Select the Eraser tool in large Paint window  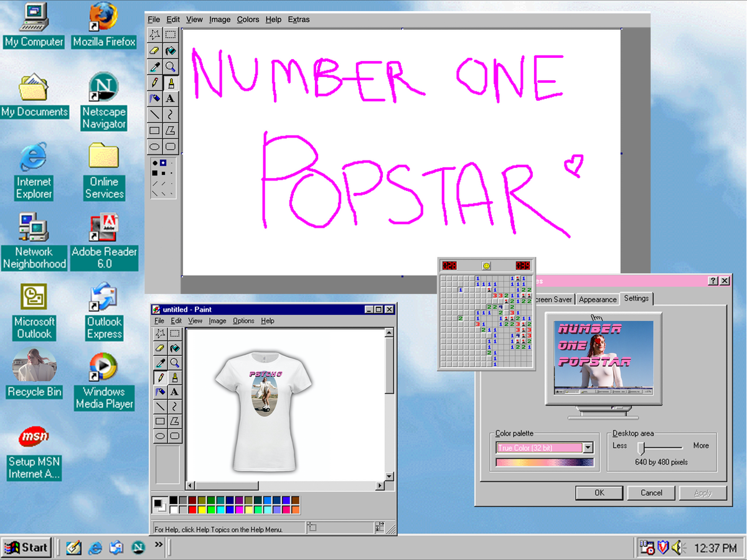pyautogui.click(x=154, y=51)
